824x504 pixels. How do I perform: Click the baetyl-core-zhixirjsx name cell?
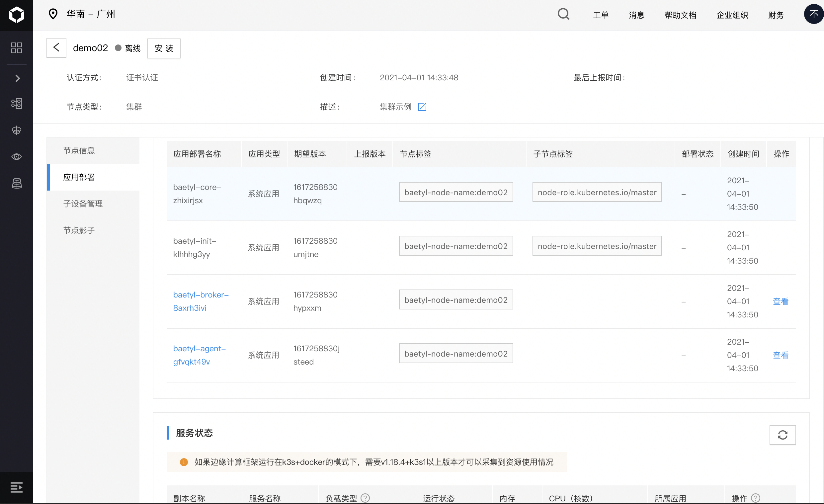click(197, 194)
